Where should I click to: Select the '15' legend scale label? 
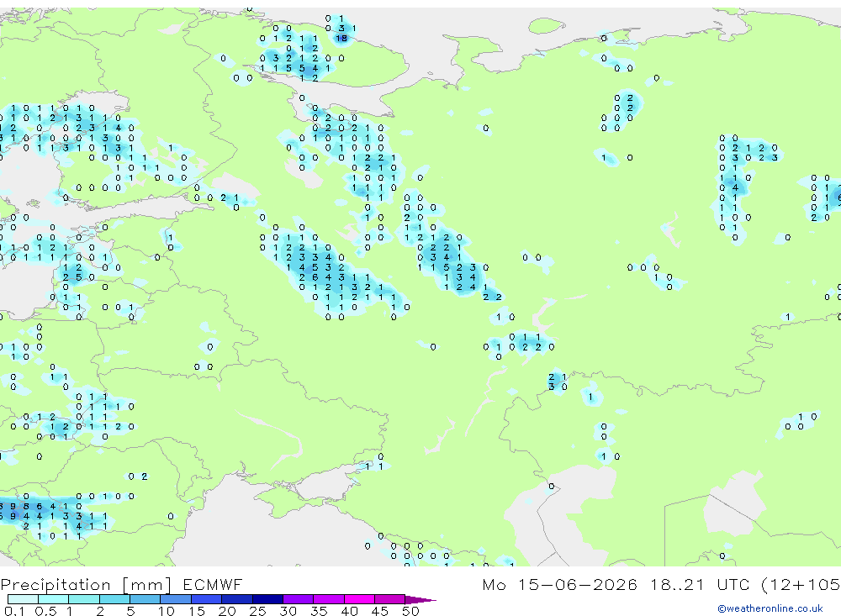click(197, 611)
